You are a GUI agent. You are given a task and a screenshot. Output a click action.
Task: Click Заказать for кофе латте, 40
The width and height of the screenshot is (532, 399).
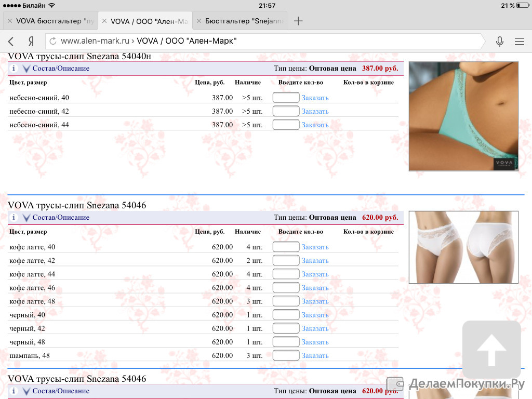(315, 247)
